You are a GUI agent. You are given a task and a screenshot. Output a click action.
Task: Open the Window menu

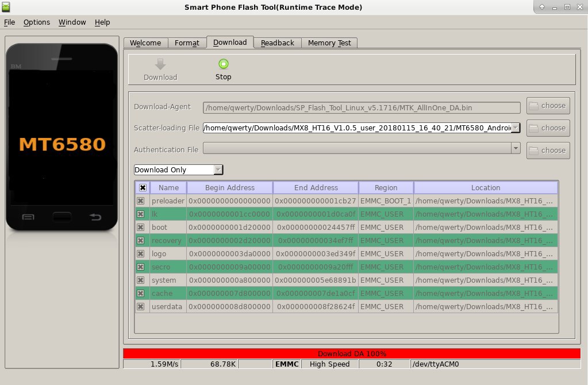pos(72,22)
